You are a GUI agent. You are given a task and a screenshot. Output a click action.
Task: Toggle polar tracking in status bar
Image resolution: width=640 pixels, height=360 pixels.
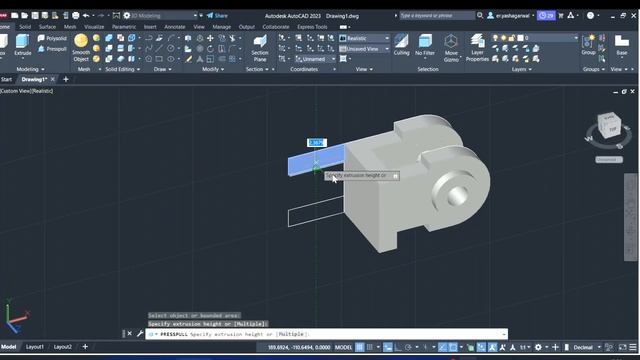pyautogui.click(x=408, y=347)
